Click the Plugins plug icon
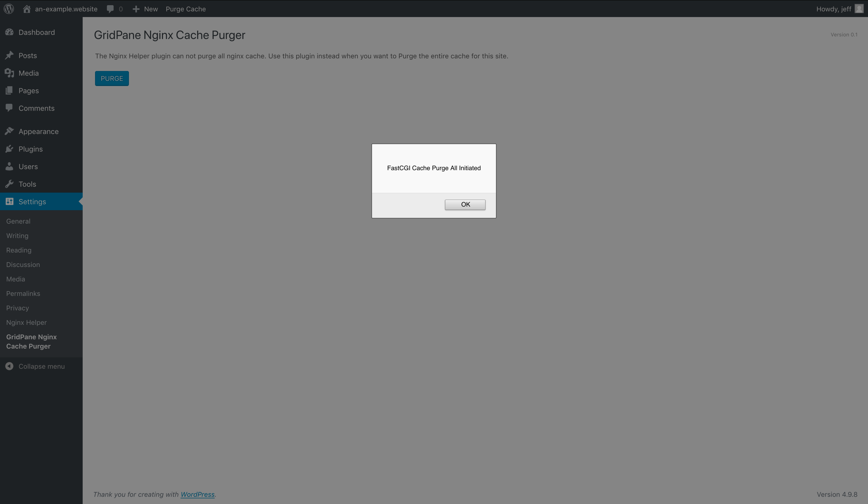Viewport: 868px width, 504px height. [x=9, y=149]
